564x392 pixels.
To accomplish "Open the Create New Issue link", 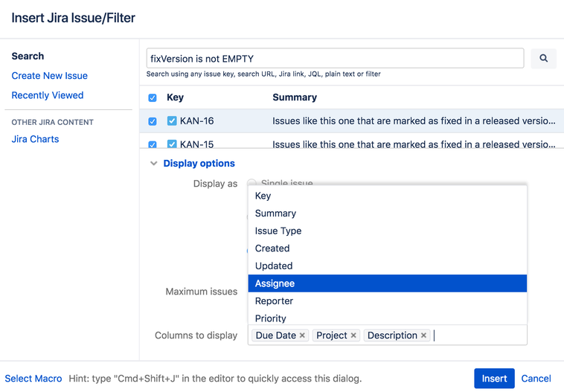I will click(x=50, y=76).
